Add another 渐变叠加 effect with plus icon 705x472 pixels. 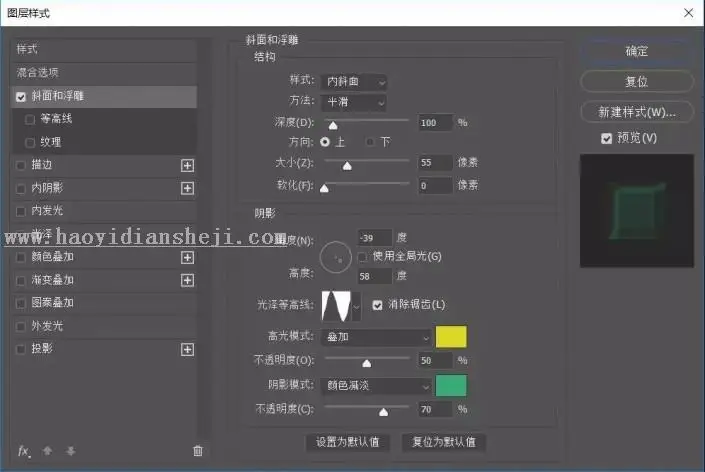(x=187, y=280)
